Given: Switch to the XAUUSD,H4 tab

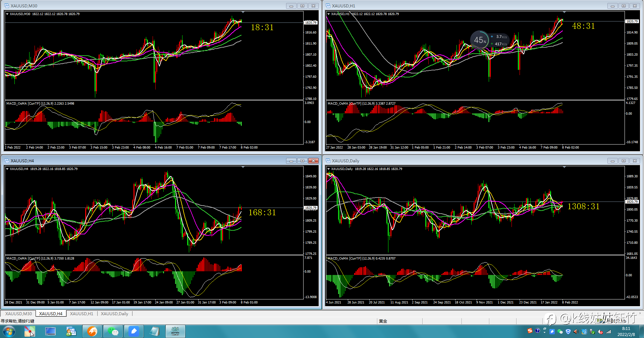Looking at the screenshot, I should click(51, 314).
